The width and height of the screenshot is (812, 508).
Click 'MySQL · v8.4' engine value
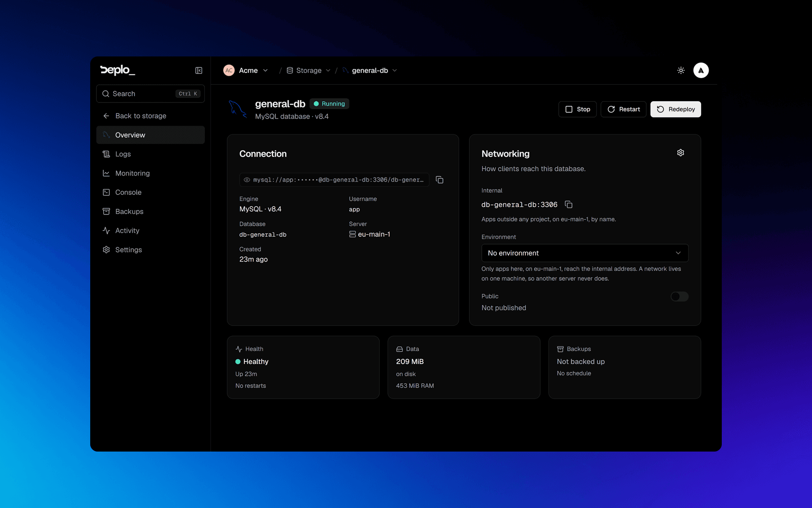(x=260, y=209)
